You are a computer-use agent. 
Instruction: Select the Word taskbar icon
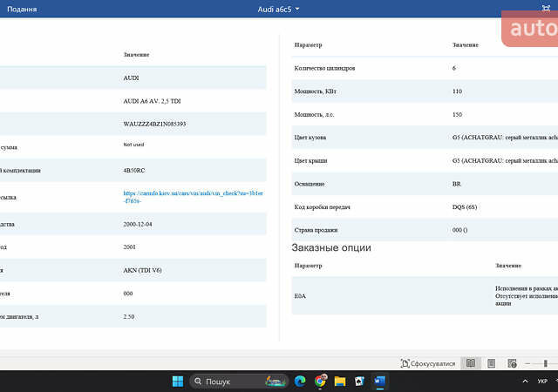click(379, 382)
